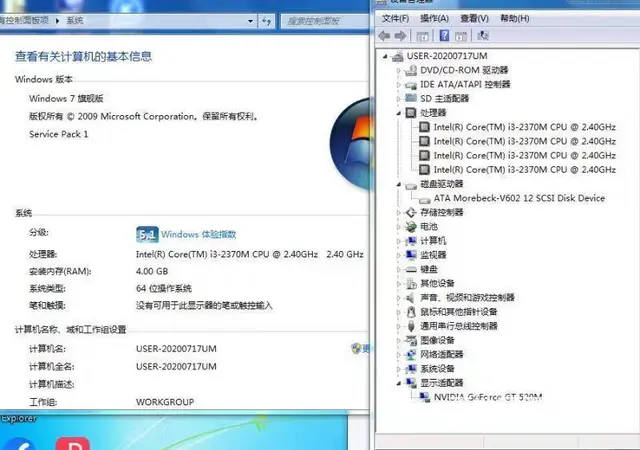The height and width of the screenshot is (450, 640).
Task: Click the mouse icon for 鼠标和其他指针设备
Action: tap(411, 312)
